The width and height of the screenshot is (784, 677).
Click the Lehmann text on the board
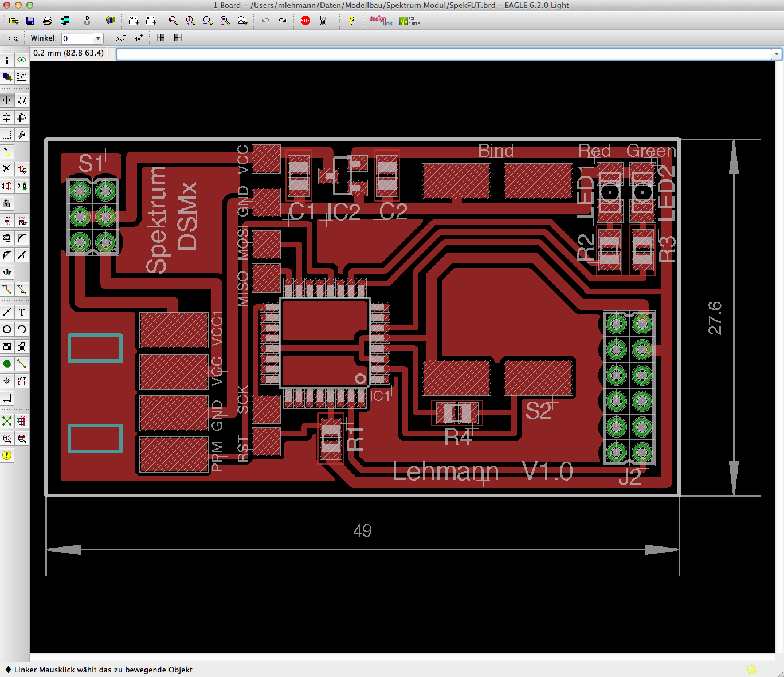point(445,472)
